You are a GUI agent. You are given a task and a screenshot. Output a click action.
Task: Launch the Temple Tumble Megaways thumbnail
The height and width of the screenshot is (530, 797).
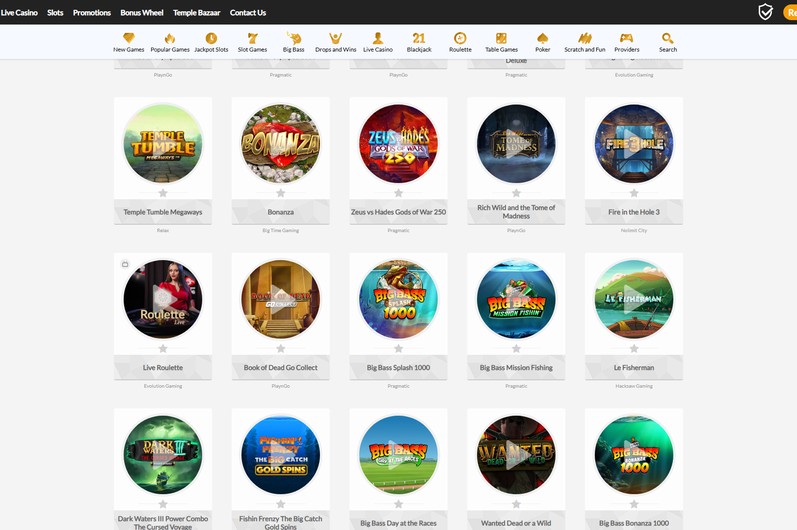(x=163, y=144)
